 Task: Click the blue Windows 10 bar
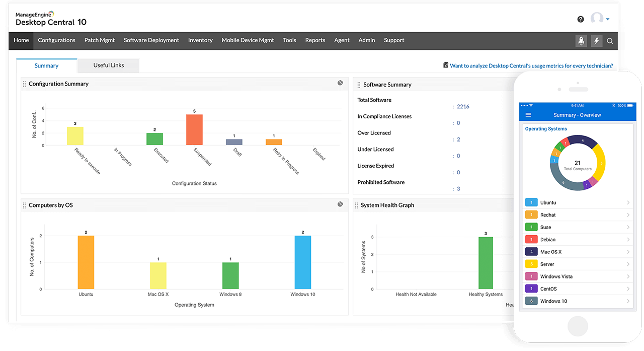(303, 262)
